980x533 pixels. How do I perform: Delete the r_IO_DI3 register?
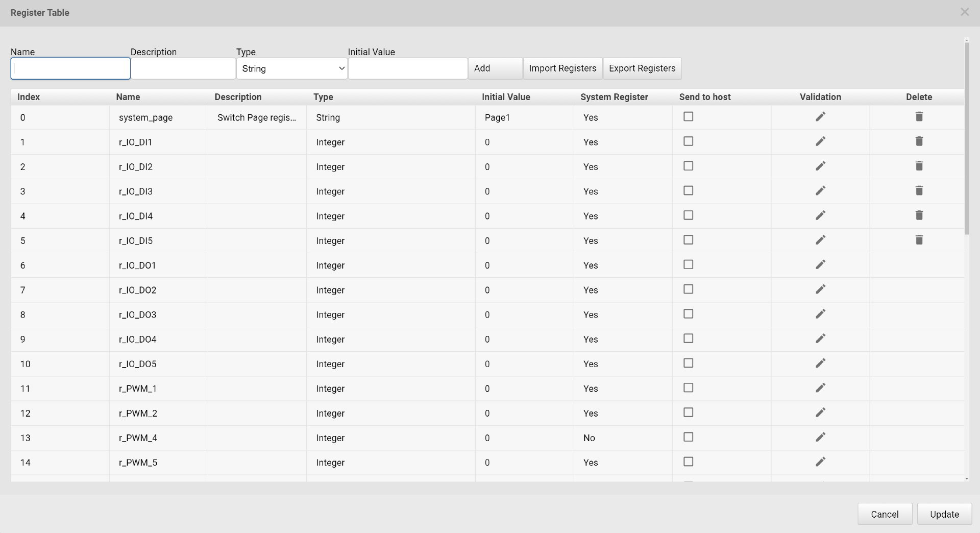tap(919, 190)
